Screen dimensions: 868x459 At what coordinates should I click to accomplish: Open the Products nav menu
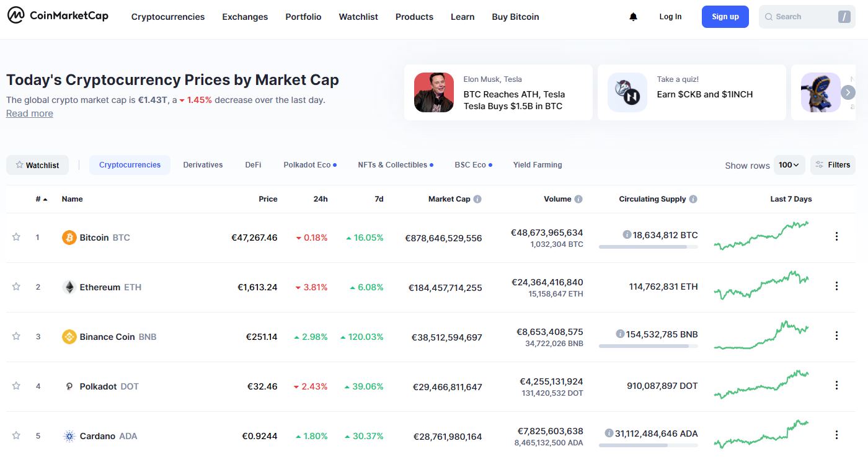(x=414, y=17)
